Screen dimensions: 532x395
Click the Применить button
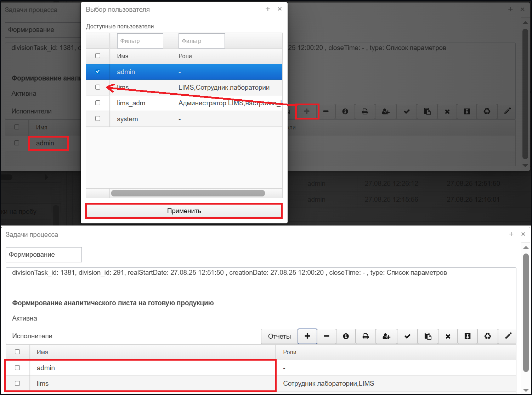tap(184, 211)
